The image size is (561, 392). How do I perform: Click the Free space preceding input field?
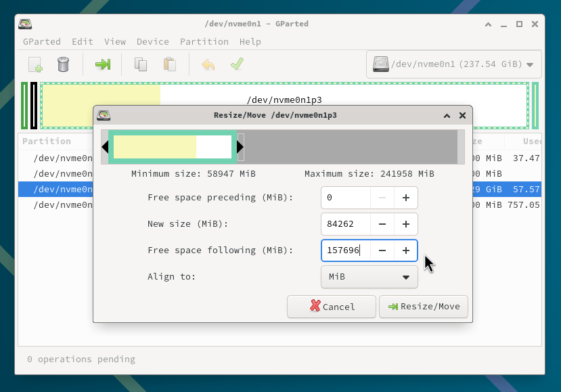[345, 198]
